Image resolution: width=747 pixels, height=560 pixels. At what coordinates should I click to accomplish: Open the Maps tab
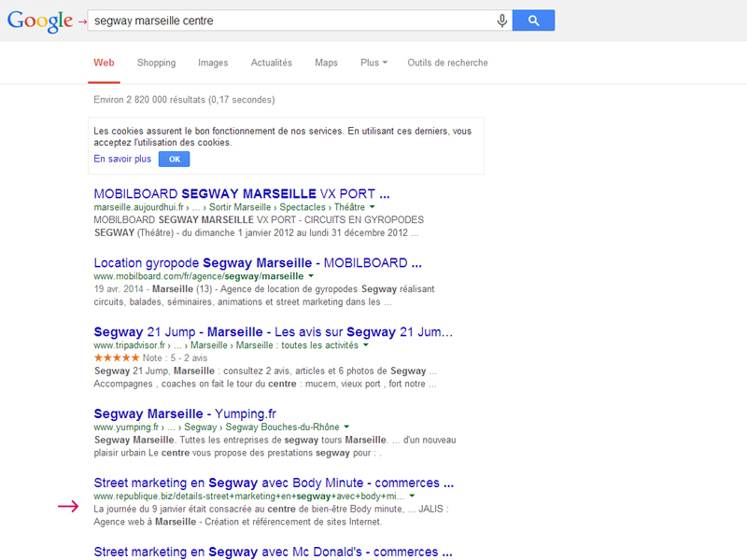coord(326,63)
